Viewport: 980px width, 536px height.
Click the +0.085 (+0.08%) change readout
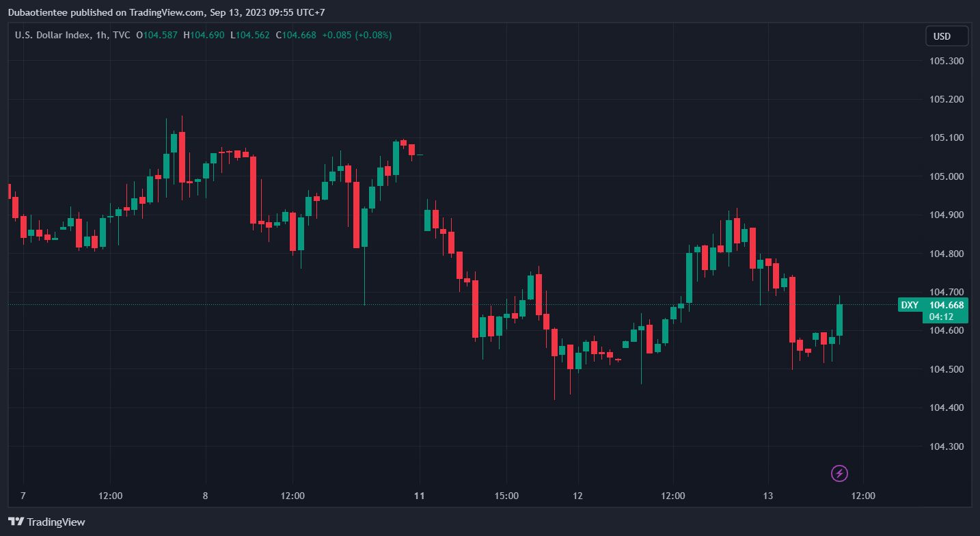coord(357,35)
